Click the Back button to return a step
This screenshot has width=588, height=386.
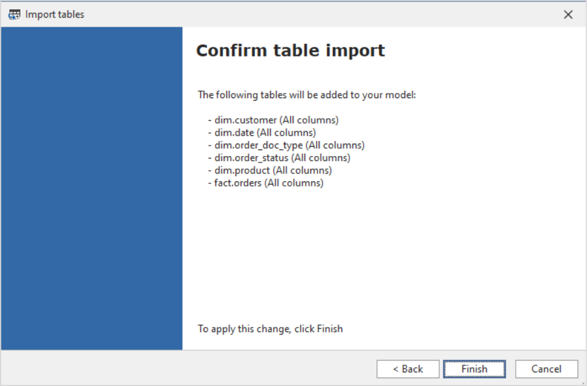tap(408, 368)
